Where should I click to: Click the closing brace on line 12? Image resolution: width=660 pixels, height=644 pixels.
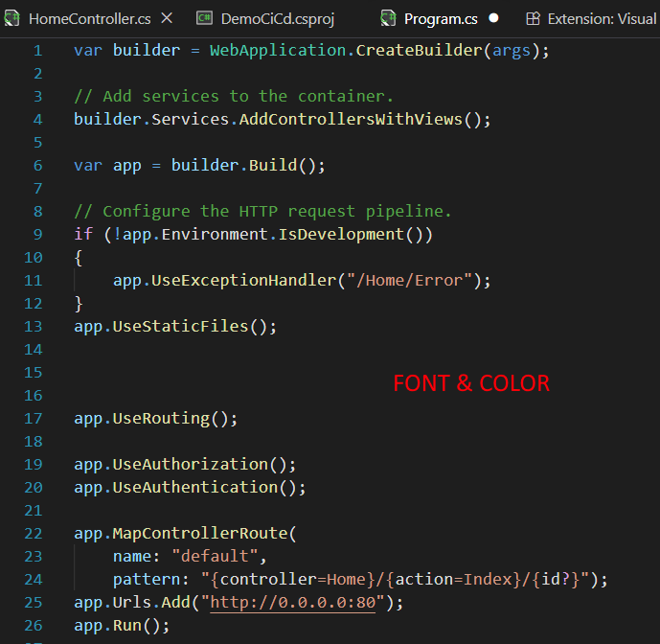pos(79,304)
